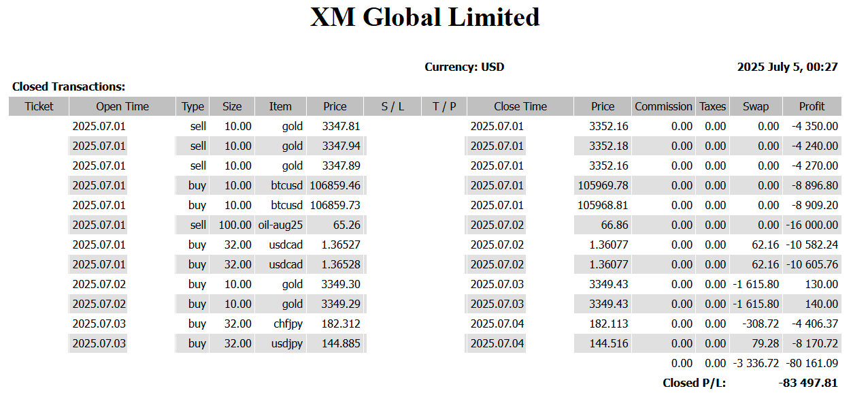The image size is (868, 393).
Task: Click the Profit column header
Action: click(x=812, y=106)
